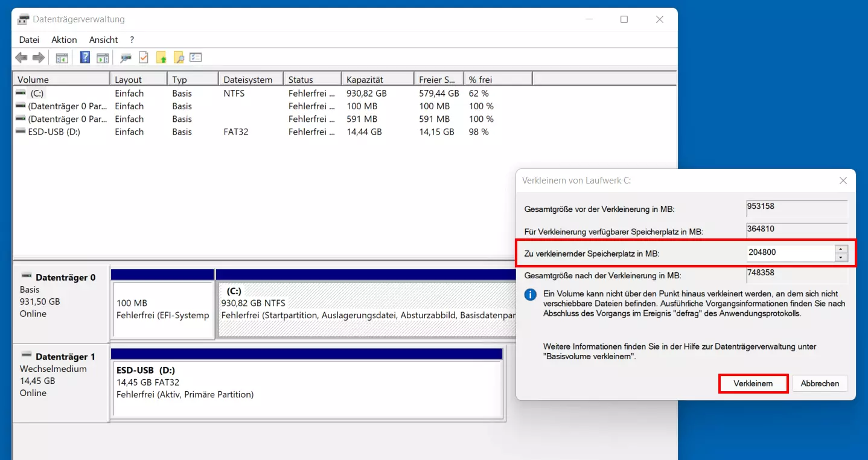Image resolution: width=868 pixels, height=460 pixels.
Task: Click the shrink size input field 204800
Action: pos(790,254)
